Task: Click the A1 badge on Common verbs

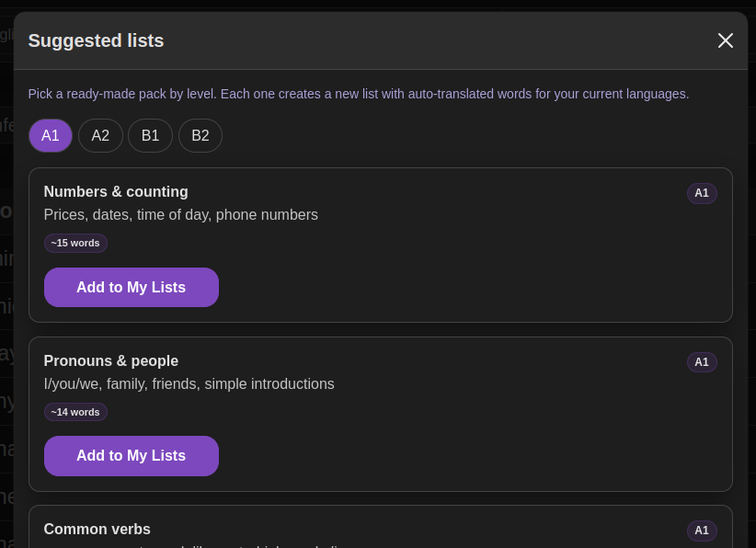Action: (702, 531)
